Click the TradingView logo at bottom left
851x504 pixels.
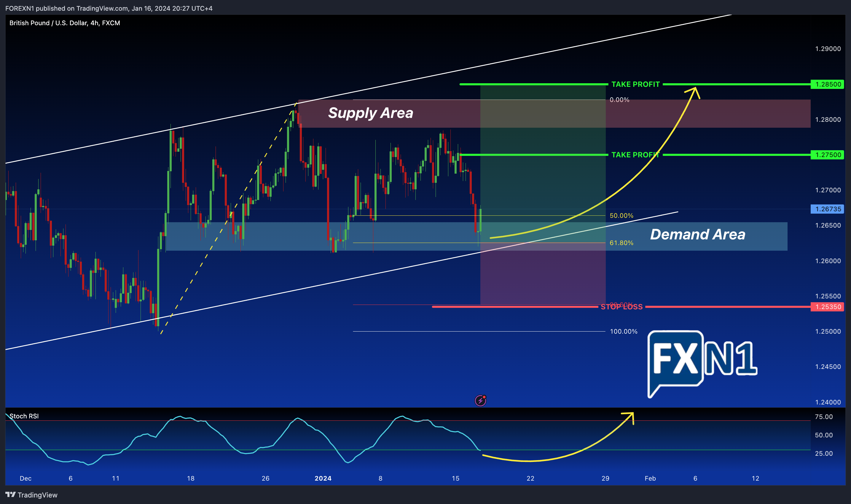pyautogui.click(x=31, y=495)
